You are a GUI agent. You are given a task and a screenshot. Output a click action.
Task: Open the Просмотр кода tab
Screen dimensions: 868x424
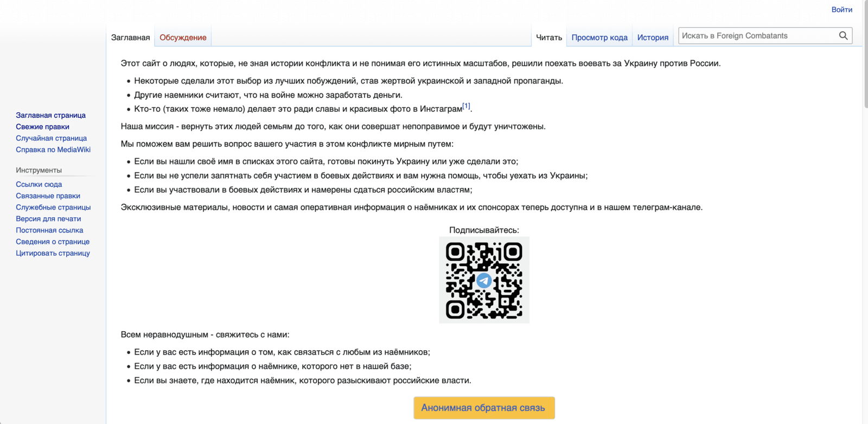599,37
